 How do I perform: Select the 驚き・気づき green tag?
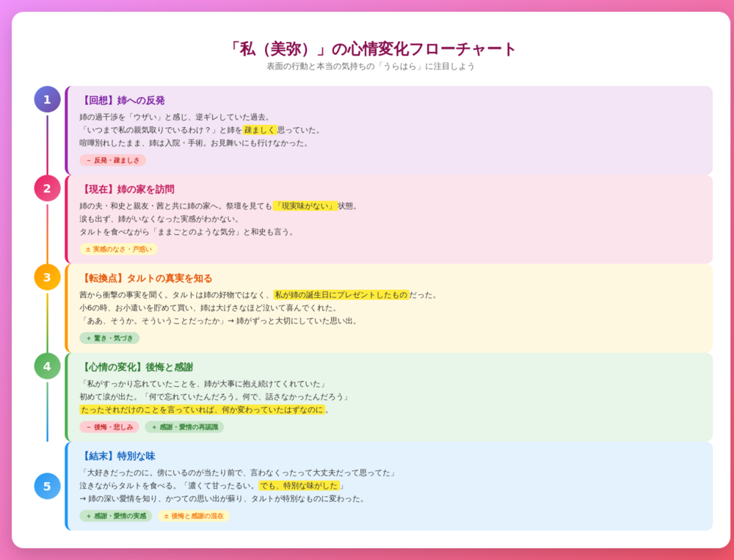point(109,338)
